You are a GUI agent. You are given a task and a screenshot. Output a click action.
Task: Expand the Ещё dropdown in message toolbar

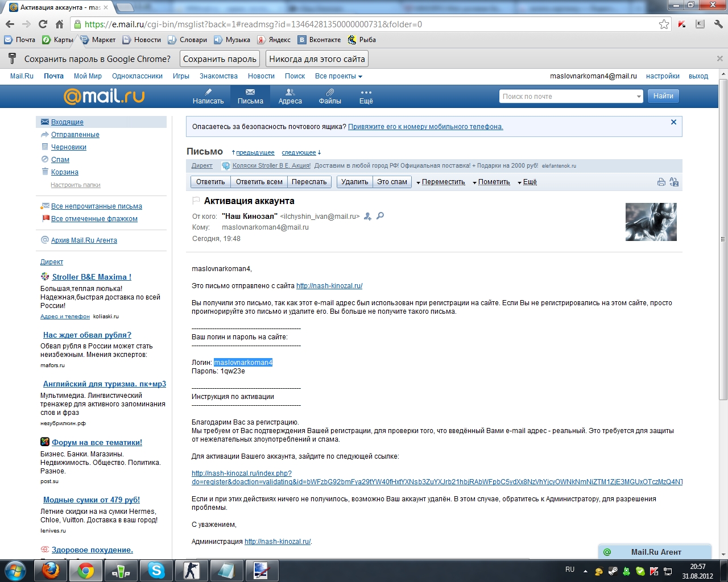click(527, 182)
